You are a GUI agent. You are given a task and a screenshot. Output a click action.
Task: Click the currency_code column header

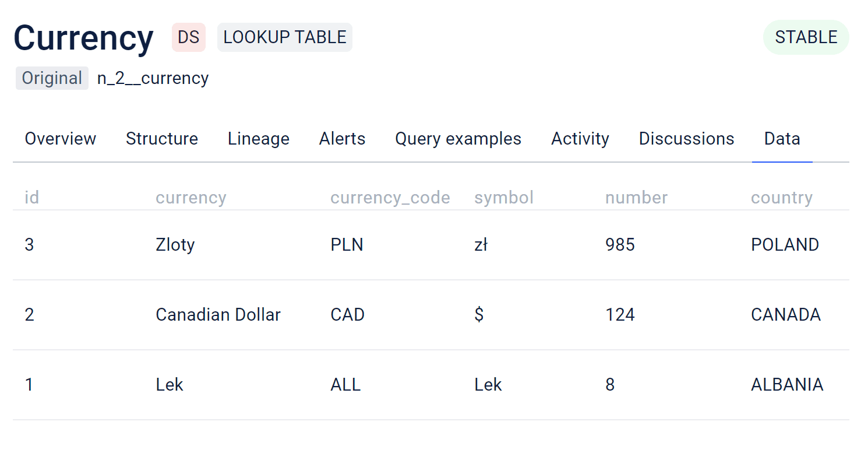pyautogui.click(x=390, y=198)
